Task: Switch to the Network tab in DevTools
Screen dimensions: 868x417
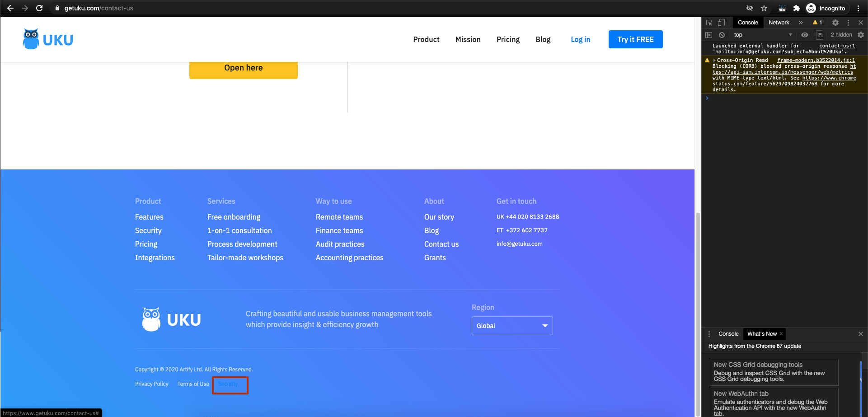Action: (779, 23)
